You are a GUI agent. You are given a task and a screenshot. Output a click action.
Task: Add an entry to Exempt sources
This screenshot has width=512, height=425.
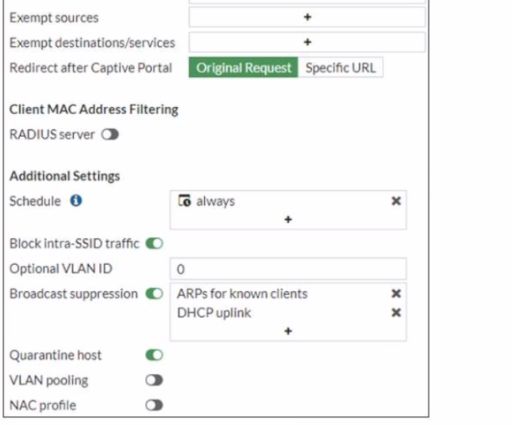pos(307,17)
